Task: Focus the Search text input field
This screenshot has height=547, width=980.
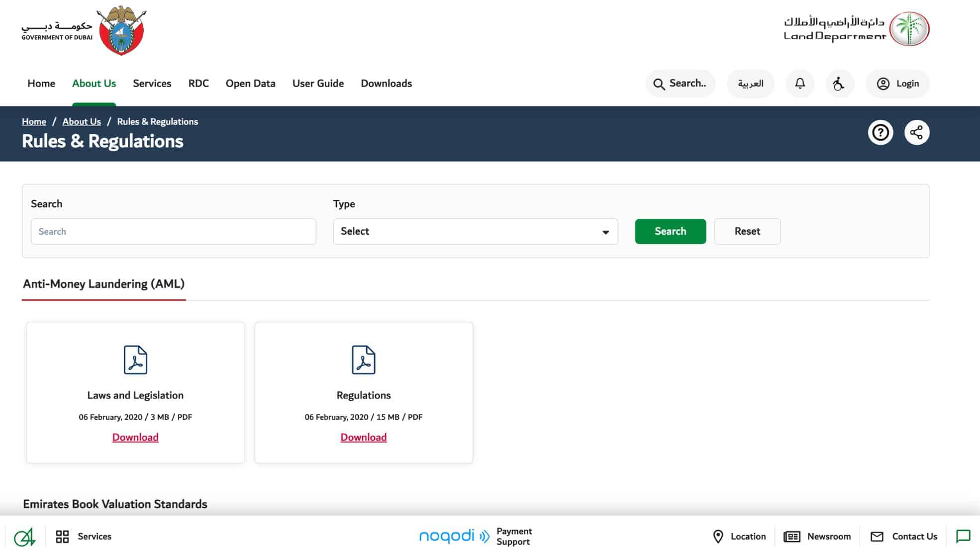Action: 173,231
